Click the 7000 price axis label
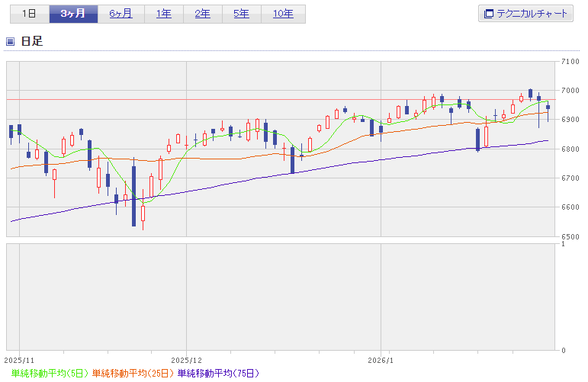The height and width of the screenshot is (382, 588). tap(570, 90)
